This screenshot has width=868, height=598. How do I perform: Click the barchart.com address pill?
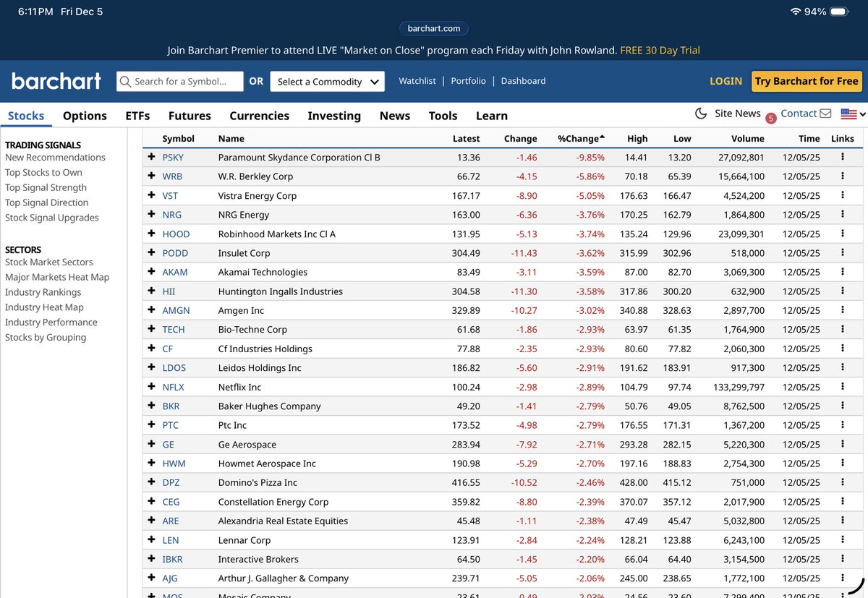pyautogui.click(x=434, y=28)
